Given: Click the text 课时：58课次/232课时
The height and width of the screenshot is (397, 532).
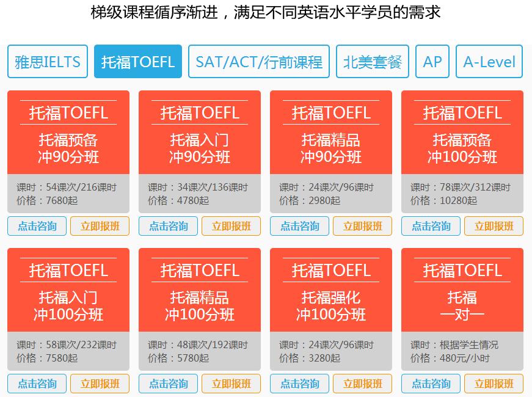Looking at the screenshot, I should (x=67, y=344).
